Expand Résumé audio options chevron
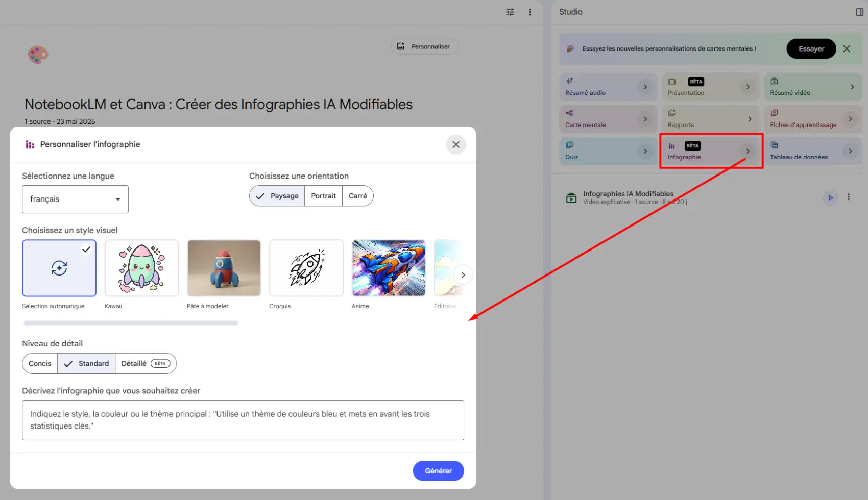868x500 pixels. pos(645,87)
